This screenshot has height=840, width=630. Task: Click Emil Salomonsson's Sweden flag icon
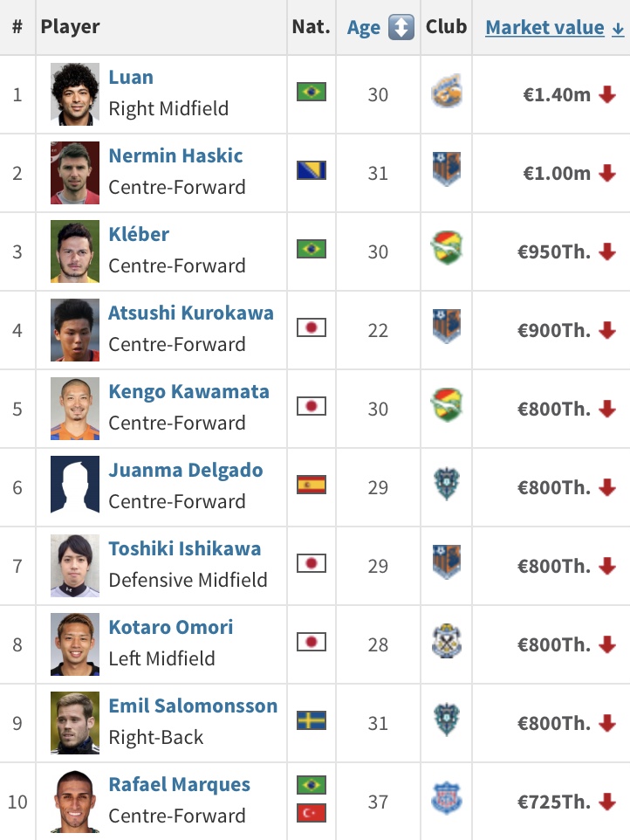pyautogui.click(x=312, y=721)
